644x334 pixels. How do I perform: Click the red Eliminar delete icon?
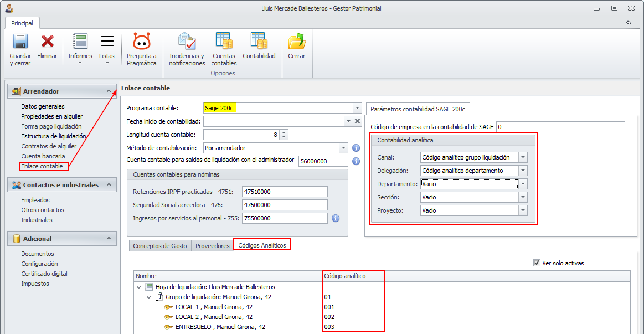(x=47, y=42)
